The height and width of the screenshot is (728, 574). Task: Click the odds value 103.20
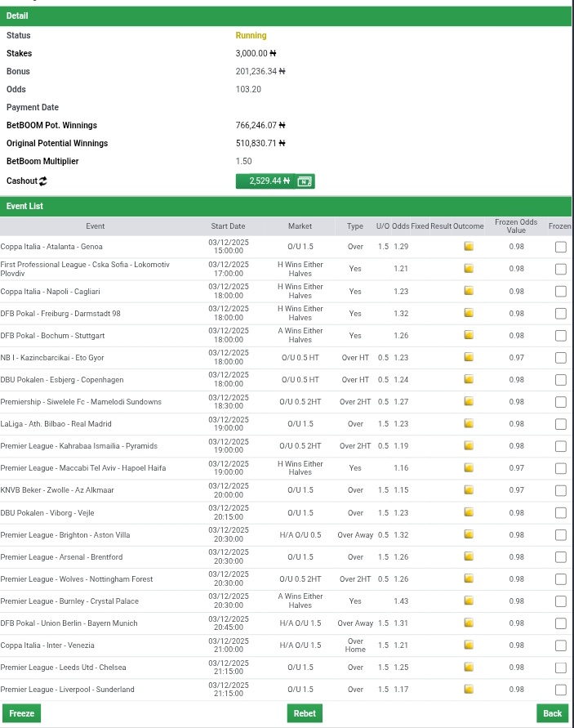(x=248, y=89)
